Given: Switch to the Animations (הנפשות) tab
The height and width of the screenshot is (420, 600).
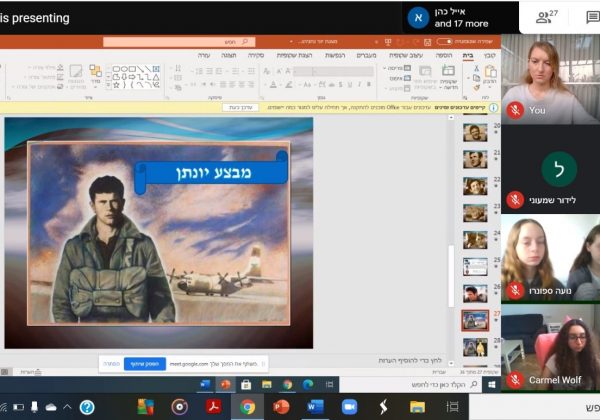Looking at the screenshot, I should 335,55.
